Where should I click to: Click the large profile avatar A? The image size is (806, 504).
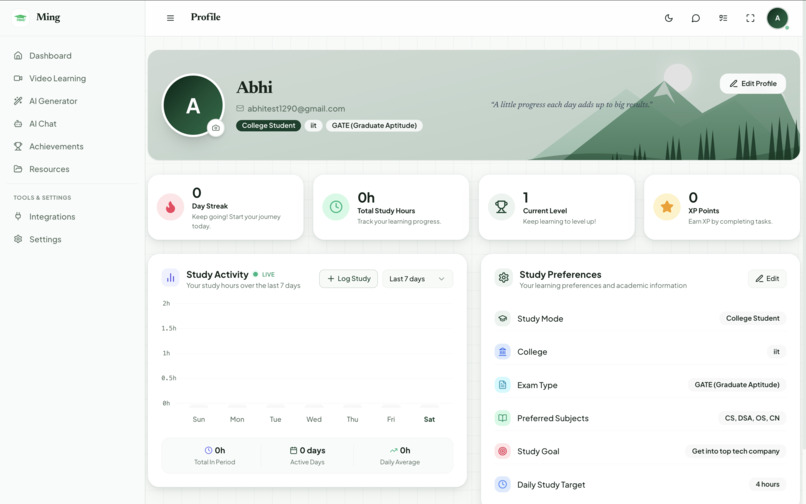(193, 105)
